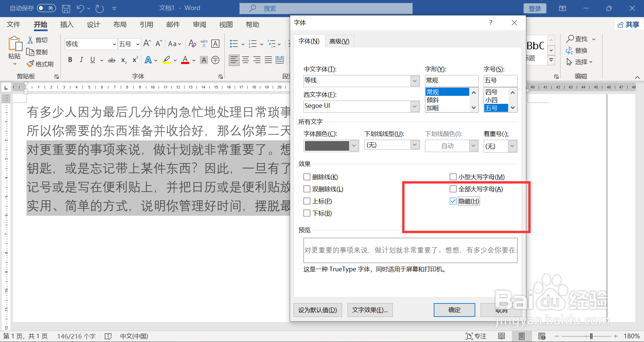Apply subscript to selected text
Screen dimensions: 644x342
tap(123, 60)
